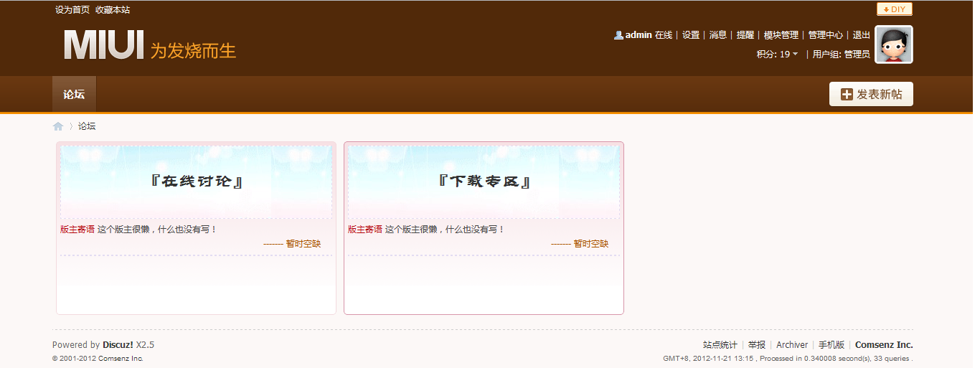The image size is (980, 368).
Task: Click the user icon beside admin
Action: 618,34
